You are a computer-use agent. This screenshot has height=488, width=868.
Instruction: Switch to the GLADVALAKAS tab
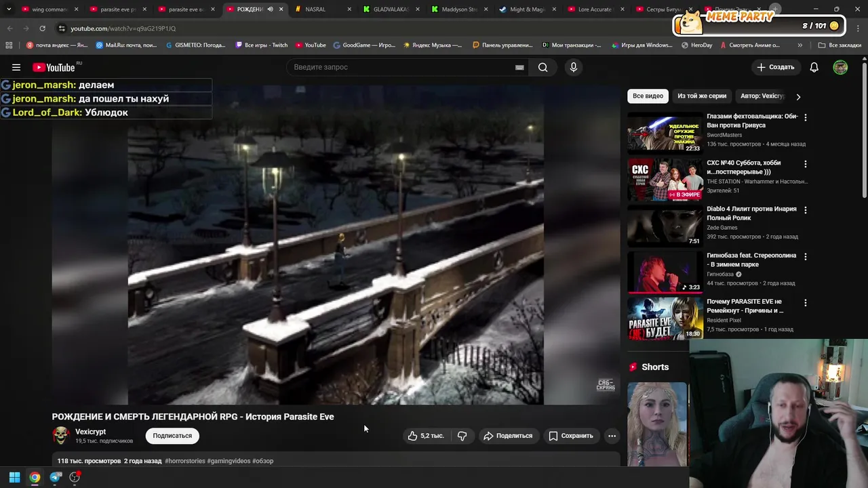tap(391, 9)
